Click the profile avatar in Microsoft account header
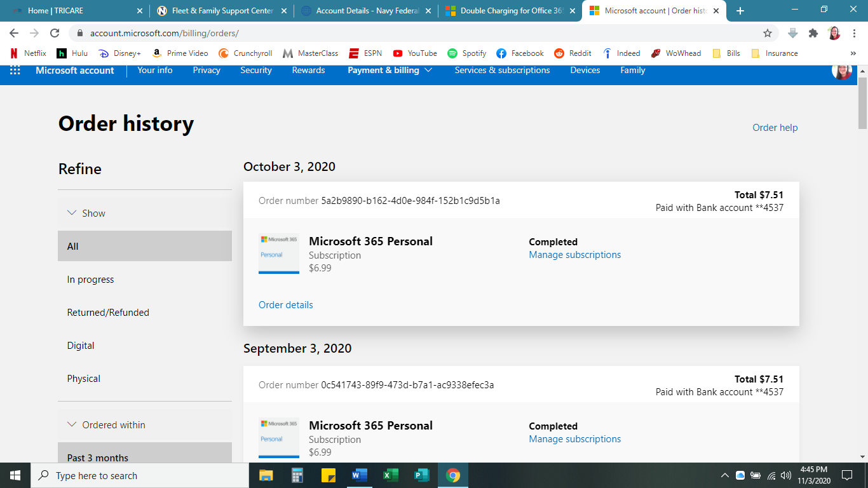This screenshot has width=868, height=488. pyautogui.click(x=842, y=71)
